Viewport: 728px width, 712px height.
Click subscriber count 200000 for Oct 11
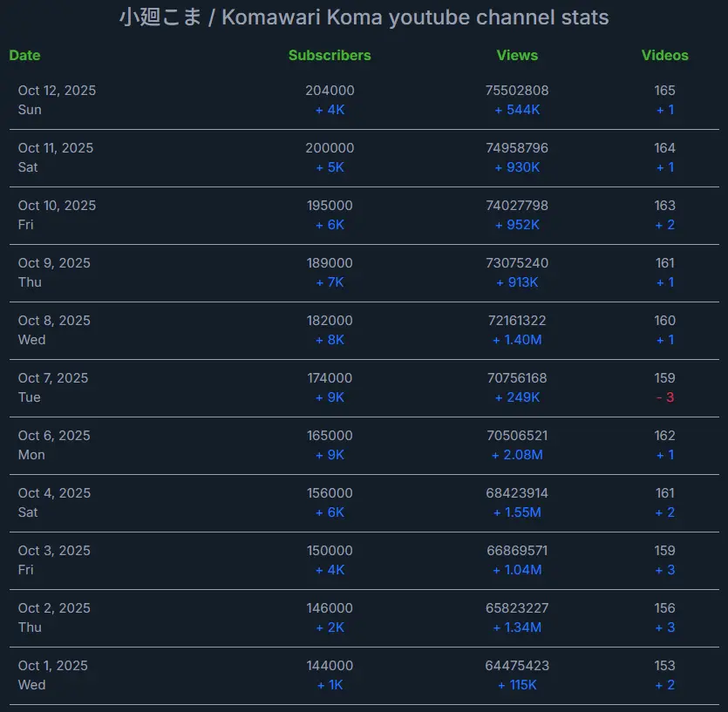(x=330, y=148)
